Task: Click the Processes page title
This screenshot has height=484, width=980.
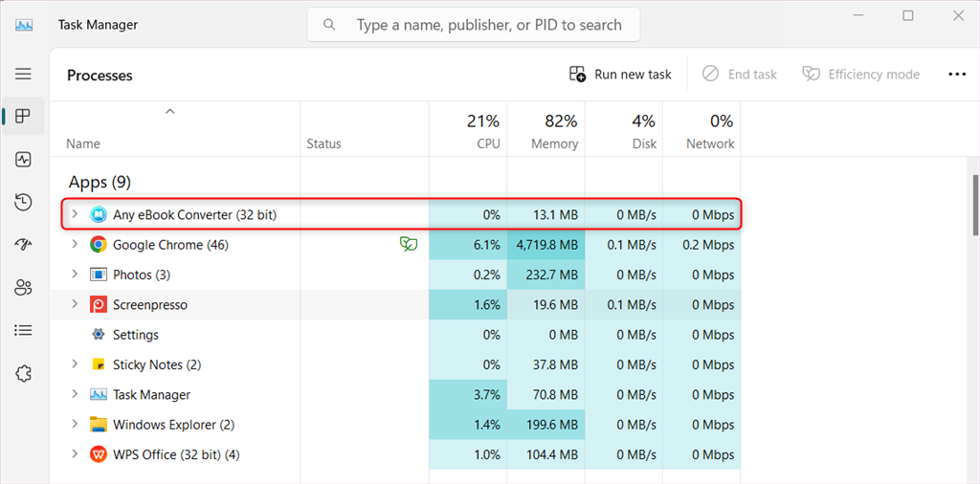Action: (x=100, y=76)
